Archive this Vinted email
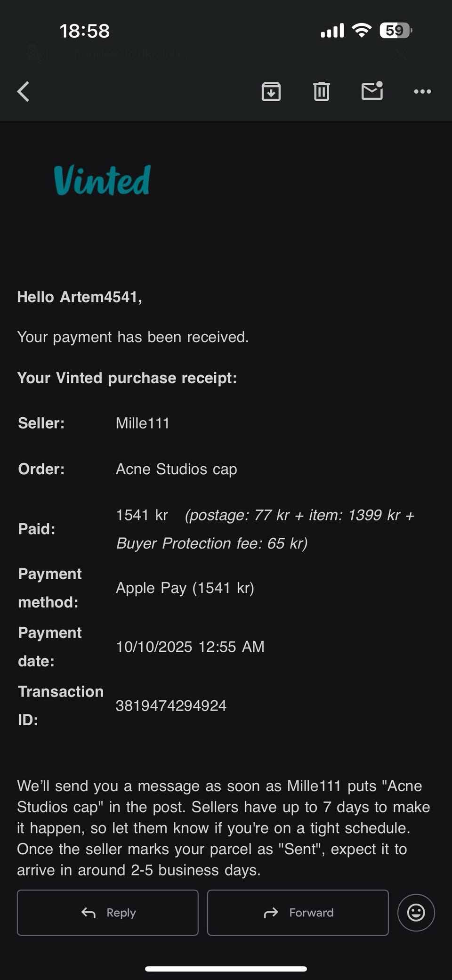 [271, 91]
